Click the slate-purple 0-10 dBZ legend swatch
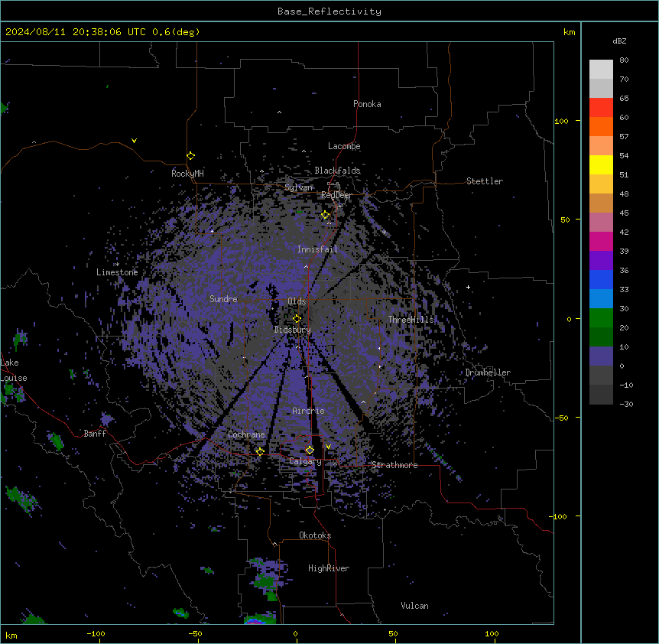This screenshot has height=644, width=659. 601,356
